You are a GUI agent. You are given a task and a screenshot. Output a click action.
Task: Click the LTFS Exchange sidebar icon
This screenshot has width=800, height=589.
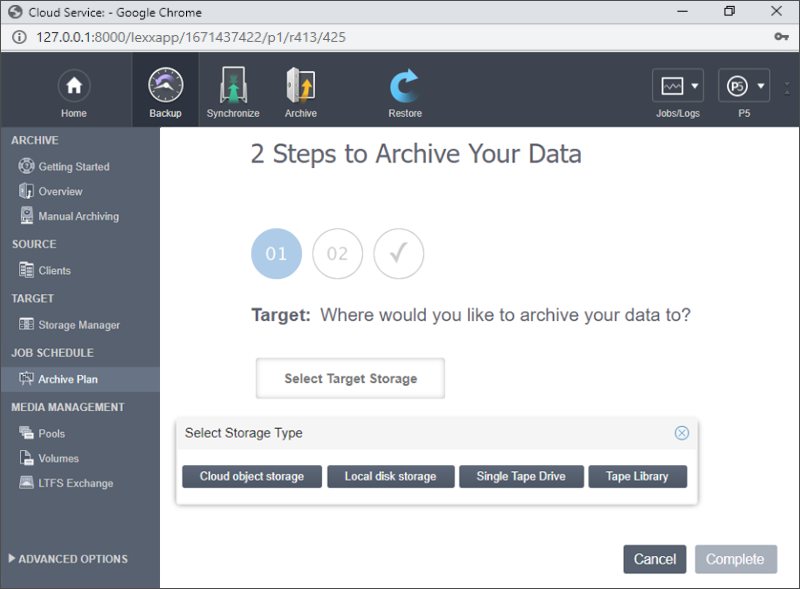[26, 482]
